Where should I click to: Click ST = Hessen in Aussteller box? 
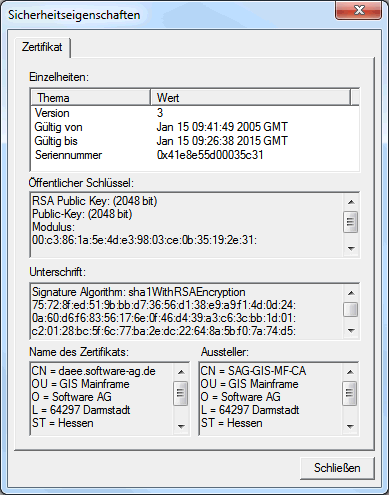(x=231, y=423)
